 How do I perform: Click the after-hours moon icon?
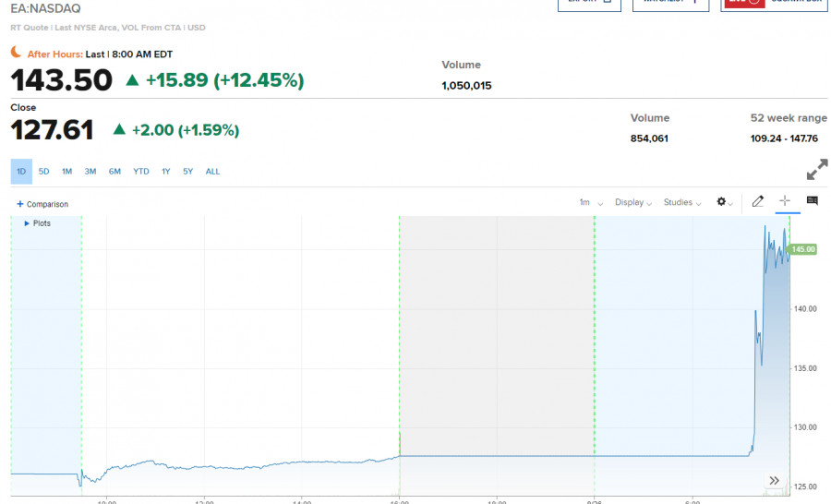17,54
